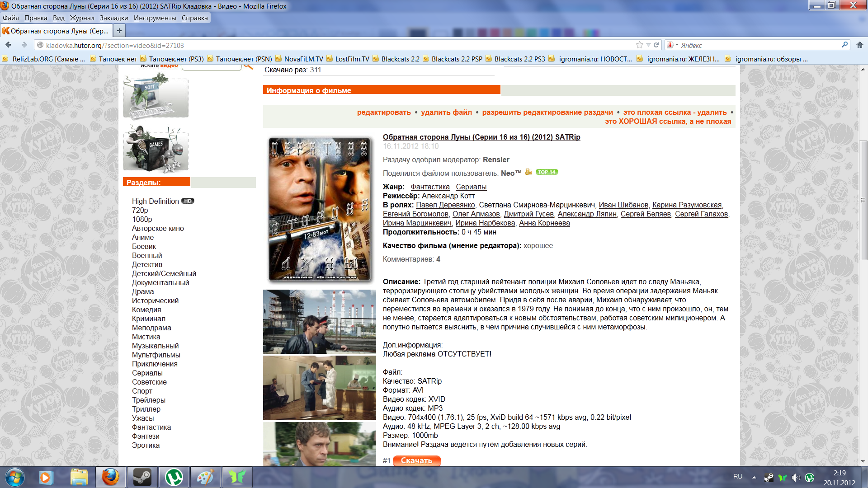Click the SOFT section image
The height and width of the screenshot is (488, 868).
point(156,96)
